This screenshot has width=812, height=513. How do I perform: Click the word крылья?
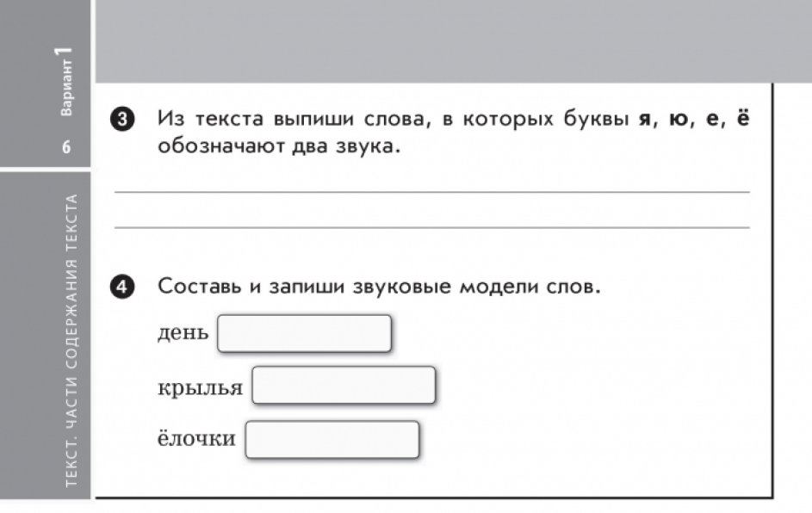click(200, 387)
